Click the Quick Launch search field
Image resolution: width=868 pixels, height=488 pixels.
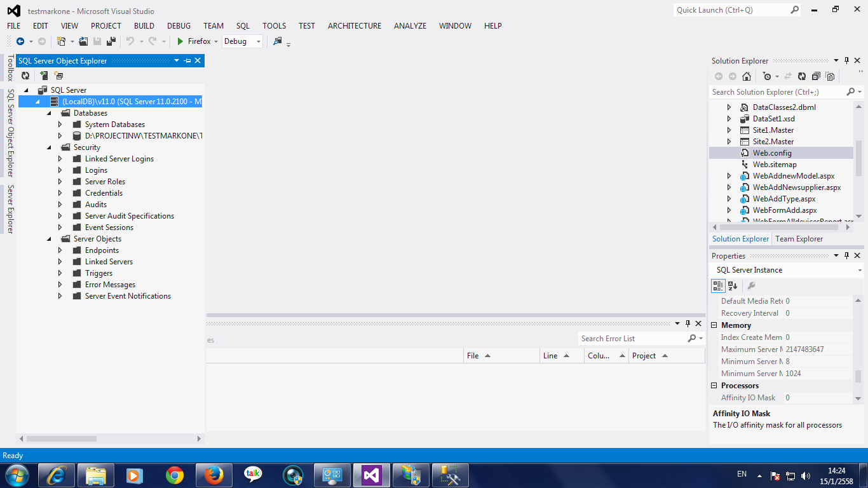tap(731, 10)
